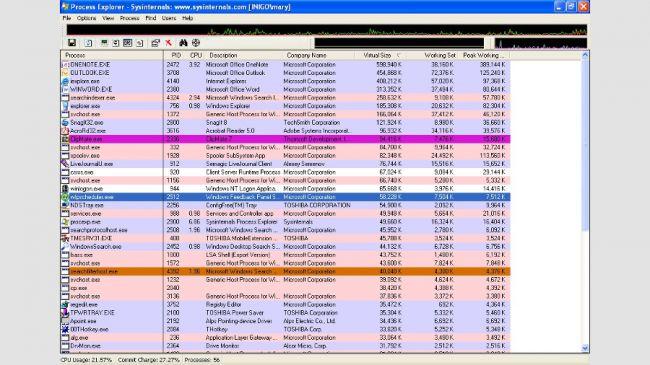Click the DLL/handles view toolbar icon
The image size is (650, 365).
pyautogui.click(x=140, y=43)
